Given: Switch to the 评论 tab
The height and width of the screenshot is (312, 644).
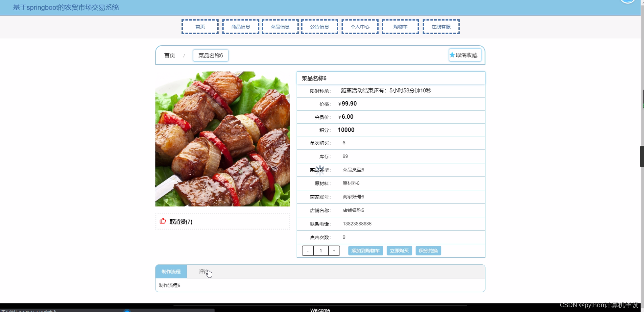Looking at the screenshot, I should [x=203, y=271].
